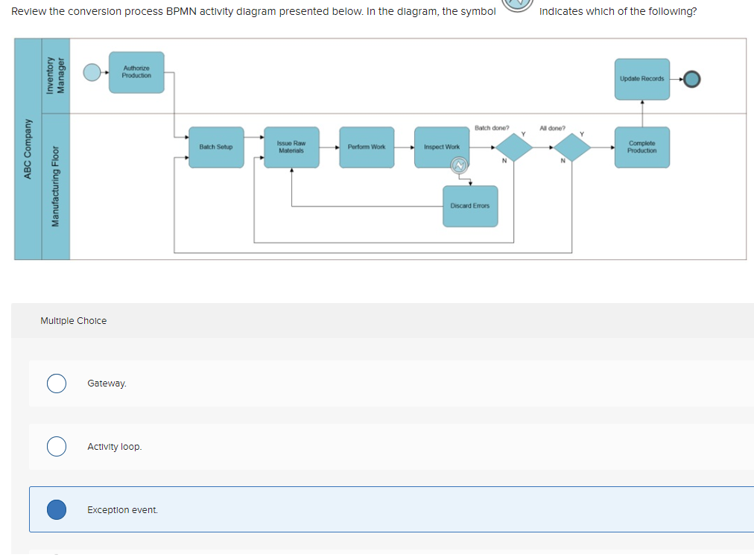
Task: Click the Update Records activity box
Action: (641, 77)
